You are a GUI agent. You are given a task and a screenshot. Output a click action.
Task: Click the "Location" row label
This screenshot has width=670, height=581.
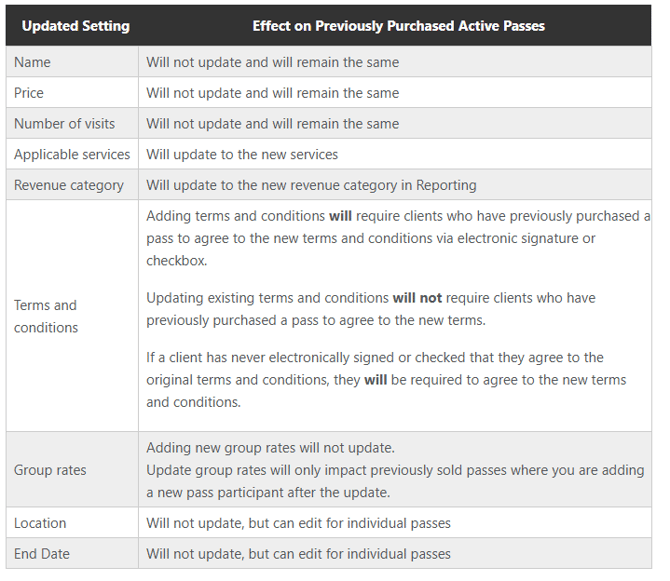pyautogui.click(x=40, y=523)
